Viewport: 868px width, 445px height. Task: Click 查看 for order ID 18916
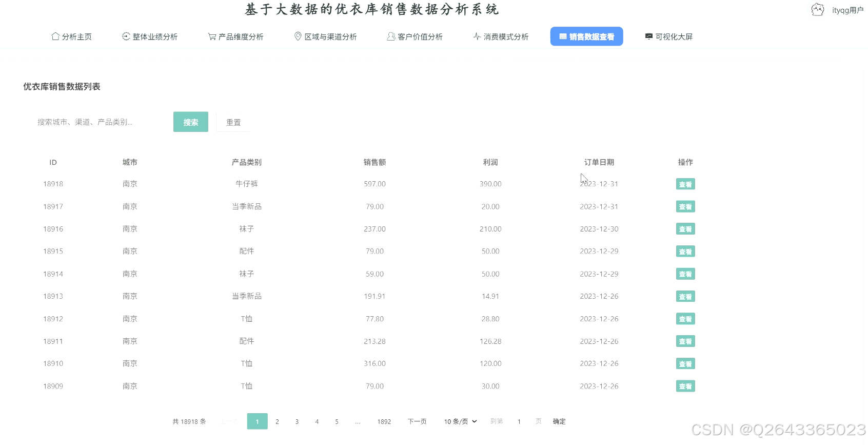click(x=685, y=229)
